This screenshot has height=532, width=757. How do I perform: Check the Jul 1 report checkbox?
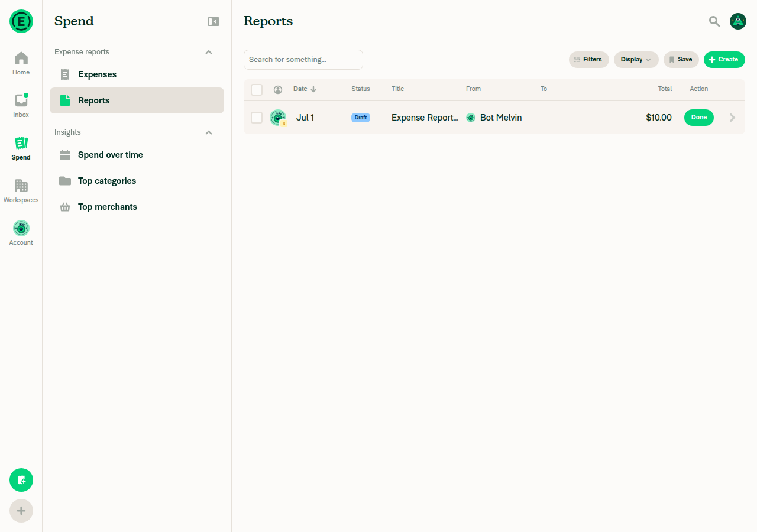tap(257, 118)
